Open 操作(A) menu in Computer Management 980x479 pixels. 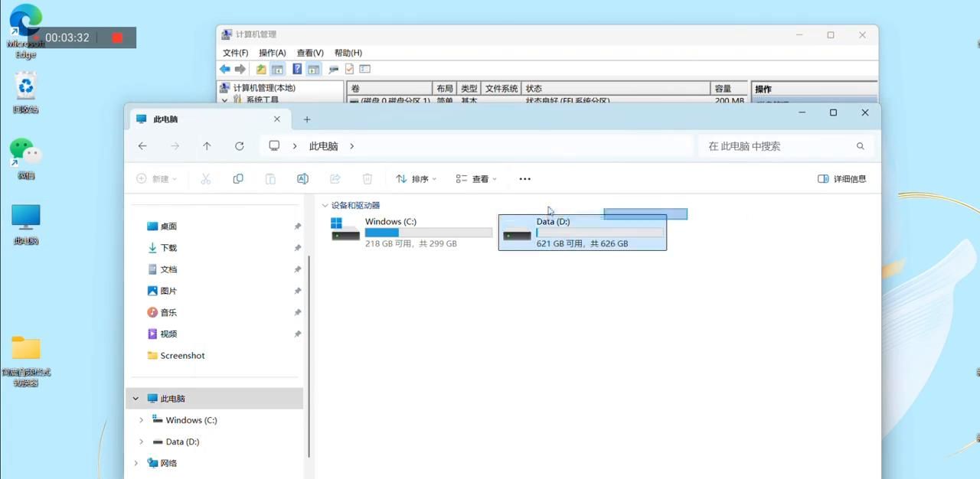pyautogui.click(x=273, y=53)
